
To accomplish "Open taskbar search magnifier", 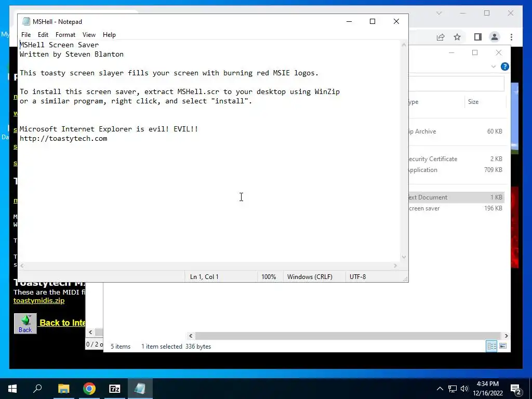I will (x=37, y=389).
